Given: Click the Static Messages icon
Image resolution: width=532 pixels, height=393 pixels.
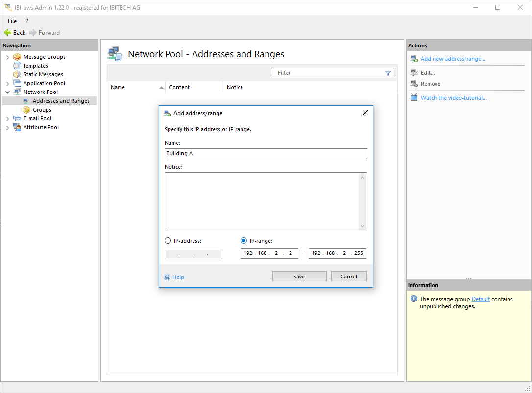Looking at the screenshot, I should pyautogui.click(x=18, y=74).
